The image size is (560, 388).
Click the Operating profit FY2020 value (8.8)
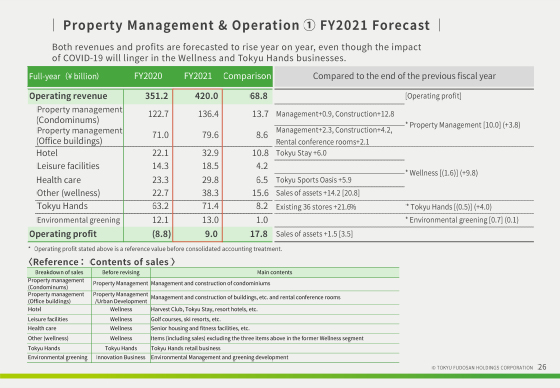[x=161, y=234]
